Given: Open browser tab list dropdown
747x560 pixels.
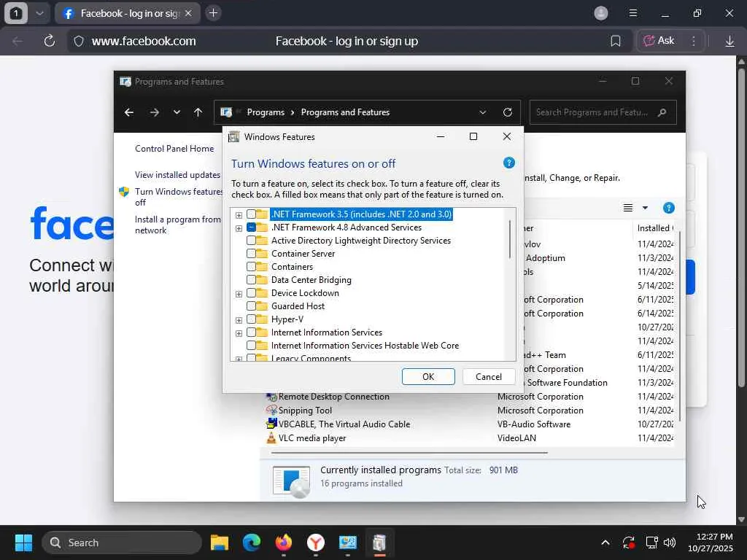Looking at the screenshot, I should pyautogui.click(x=39, y=13).
